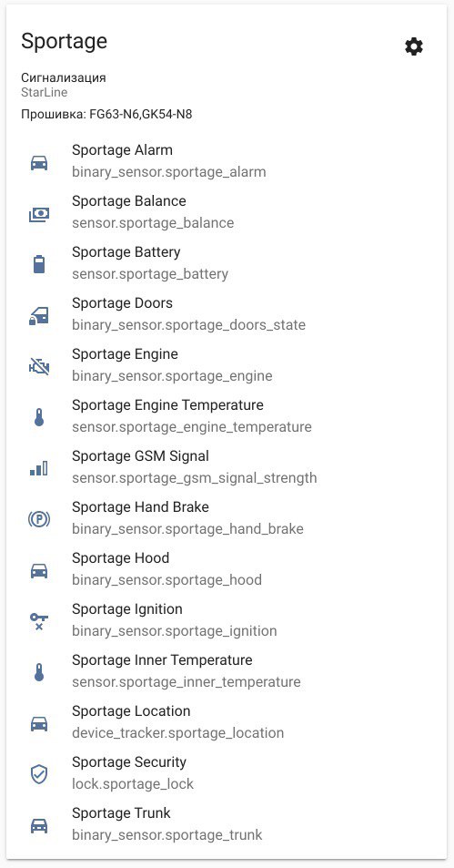Screen dimensions: 454x868
Task: Click the Sportage Doors car-door icon
Action: tap(39, 316)
